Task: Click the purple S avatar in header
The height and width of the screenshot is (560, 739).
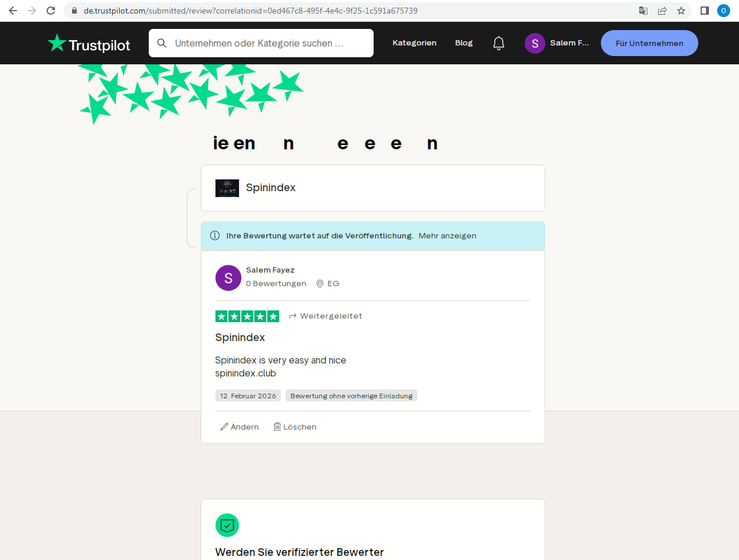Action: coord(535,43)
